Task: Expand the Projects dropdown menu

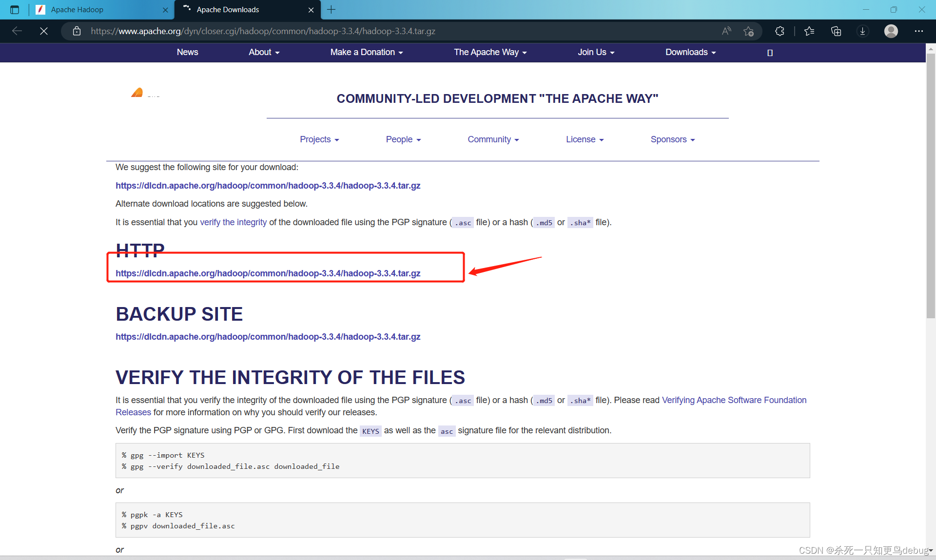Action: pos(319,139)
